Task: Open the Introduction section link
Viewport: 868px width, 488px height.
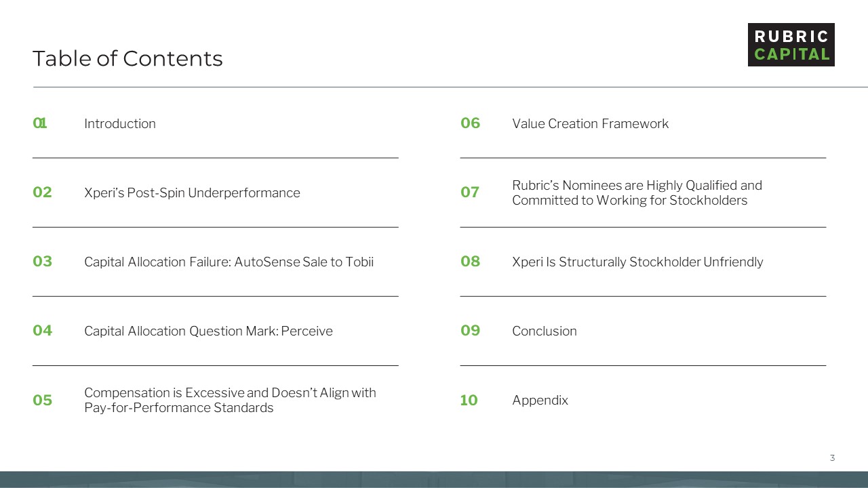Action: [120, 124]
